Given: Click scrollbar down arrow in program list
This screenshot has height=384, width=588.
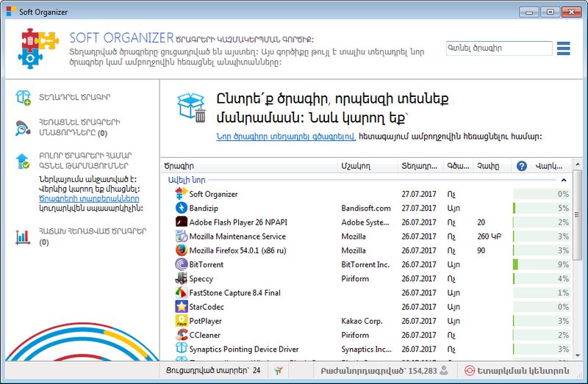Looking at the screenshot, I should click(x=578, y=355).
